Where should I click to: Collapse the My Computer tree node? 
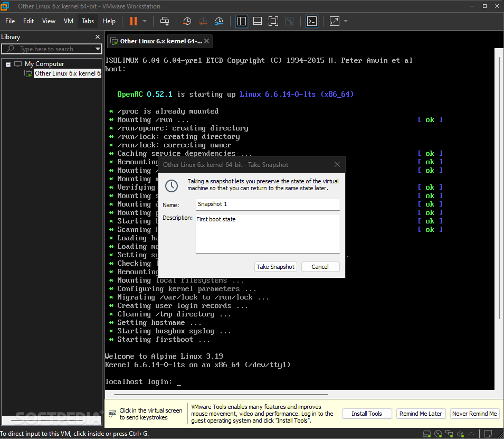click(x=8, y=64)
